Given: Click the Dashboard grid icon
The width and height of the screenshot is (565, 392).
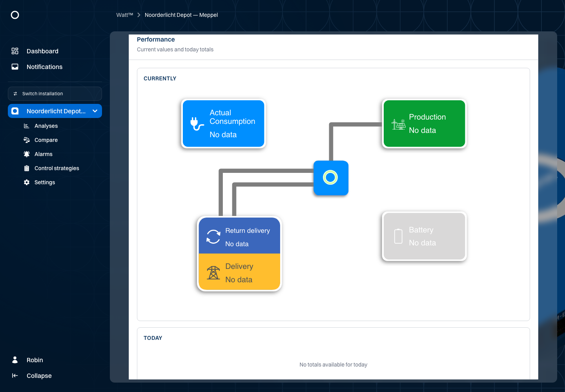Looking at the screenshot, I should 15,51.
